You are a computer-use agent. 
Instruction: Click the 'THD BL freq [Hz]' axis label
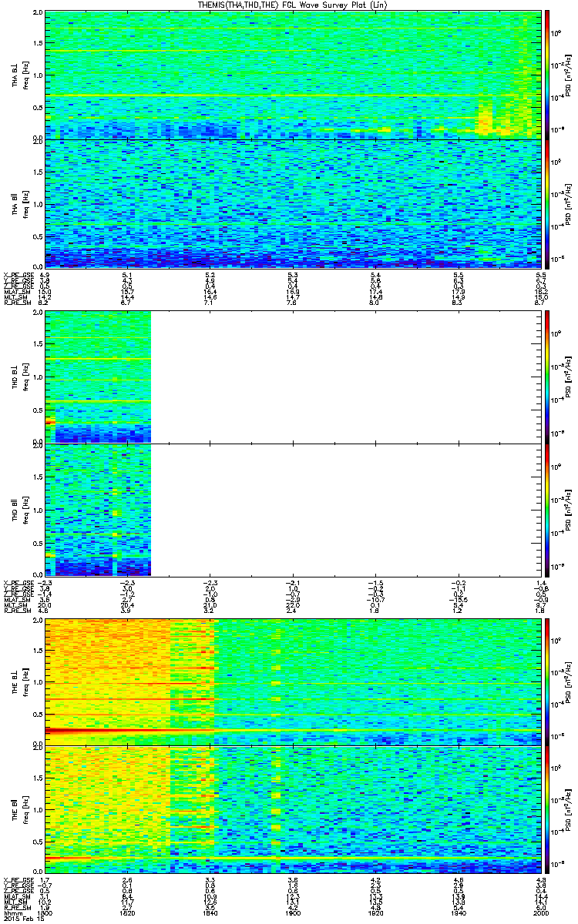pos(18,377)
